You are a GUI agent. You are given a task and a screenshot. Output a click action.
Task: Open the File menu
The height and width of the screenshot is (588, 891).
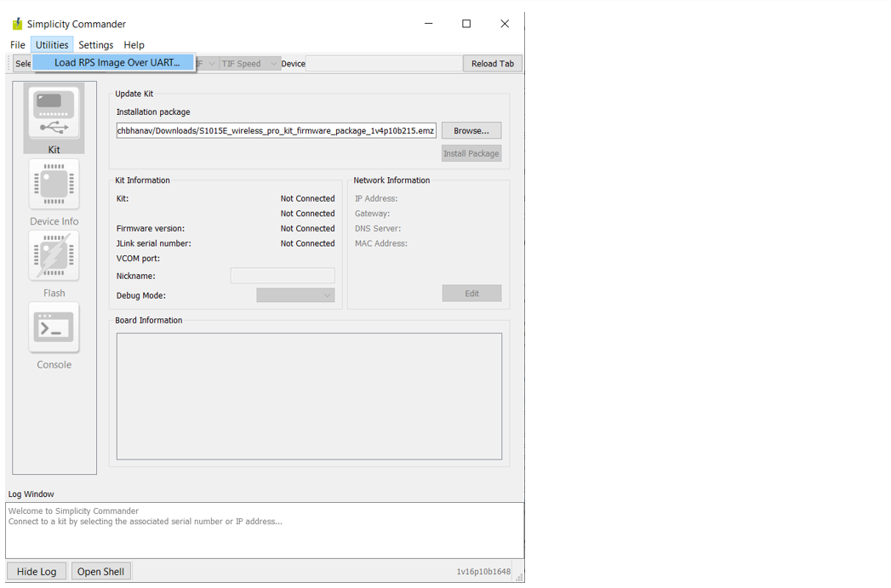17,44
